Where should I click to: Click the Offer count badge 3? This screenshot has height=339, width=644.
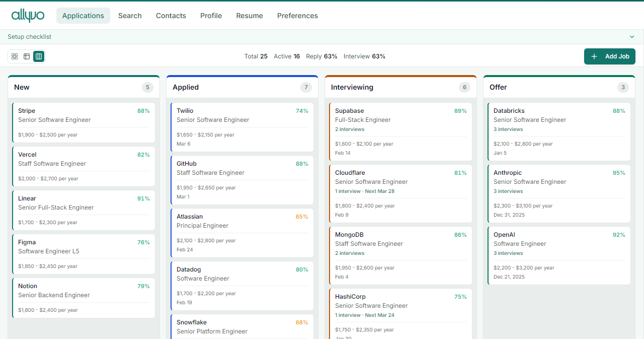(623, 87)
